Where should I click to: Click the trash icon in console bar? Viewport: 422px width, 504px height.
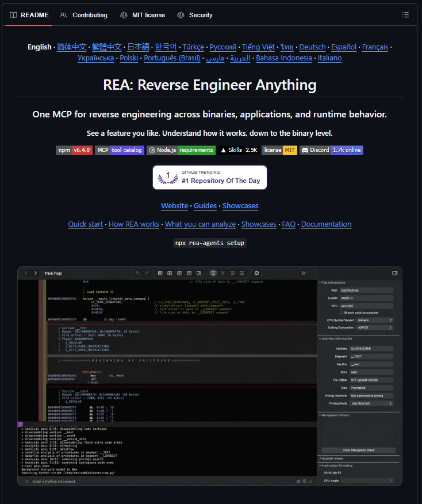click(305, 481)
